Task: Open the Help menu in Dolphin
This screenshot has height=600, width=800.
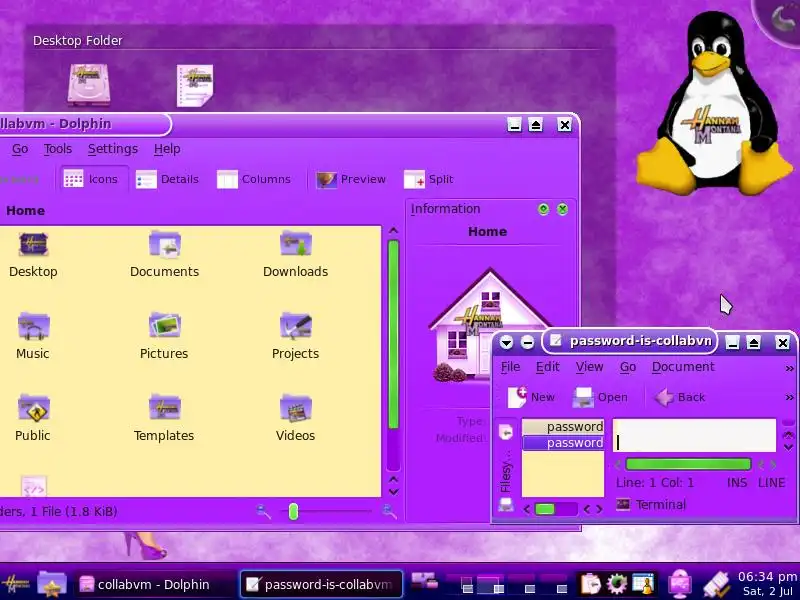Action: tap(167, 149)
